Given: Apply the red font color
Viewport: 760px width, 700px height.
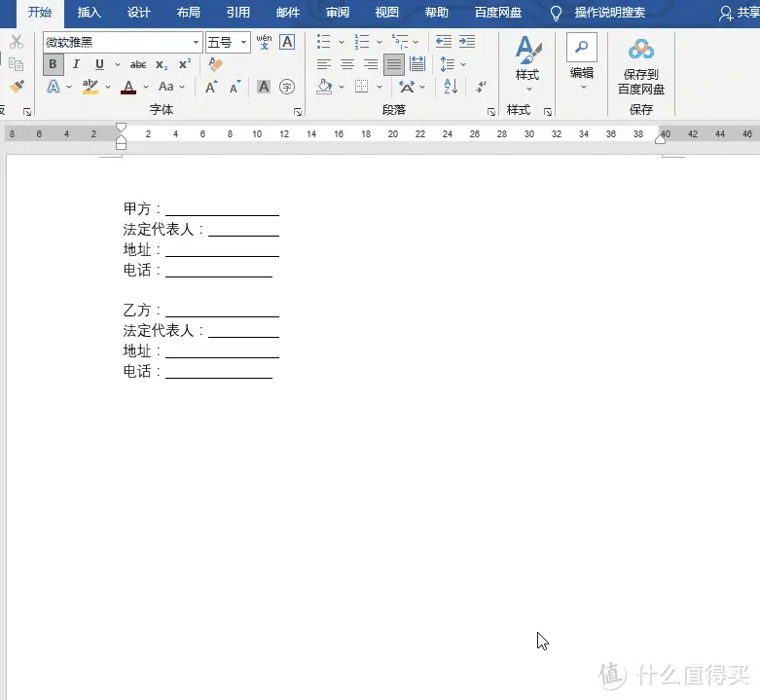Looking at the screenshot, I should point(128,87).
